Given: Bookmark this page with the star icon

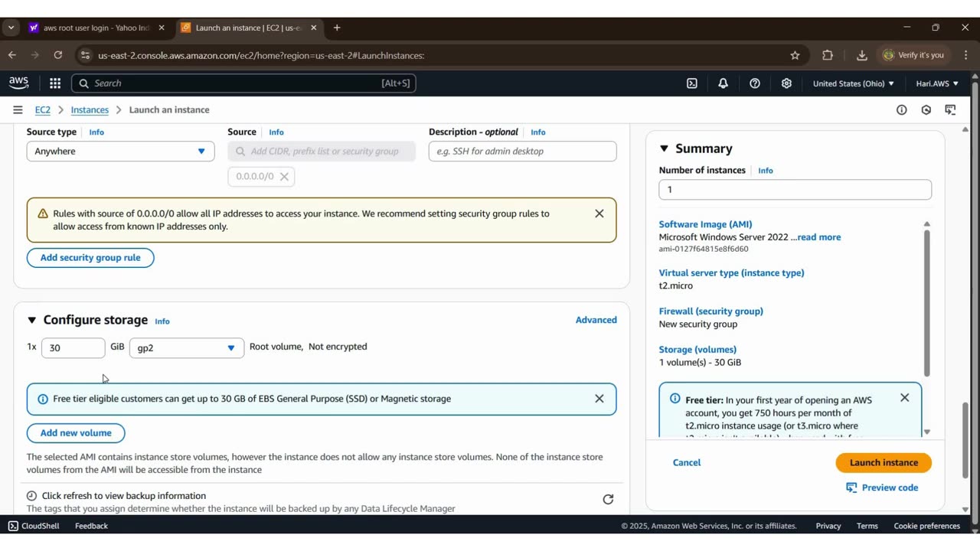Looking at the screenshot, I should (x=795, y=55).
